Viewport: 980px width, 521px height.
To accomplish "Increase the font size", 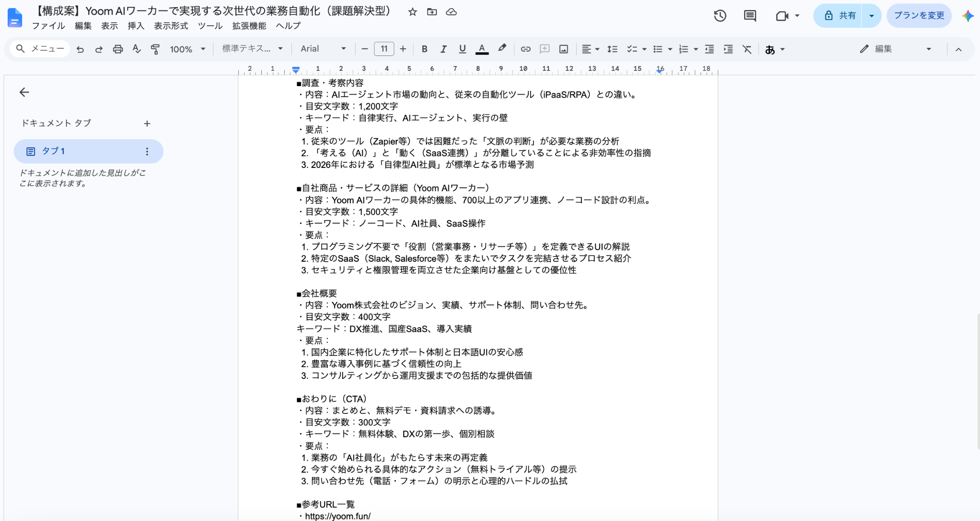I will click(x=403, y=49).
